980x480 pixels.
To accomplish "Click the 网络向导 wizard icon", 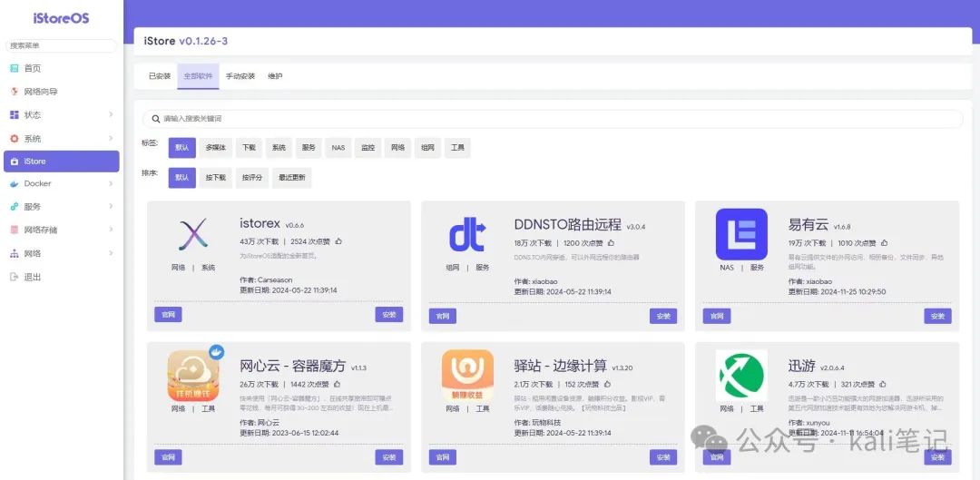I will click(x=15, y=92).
